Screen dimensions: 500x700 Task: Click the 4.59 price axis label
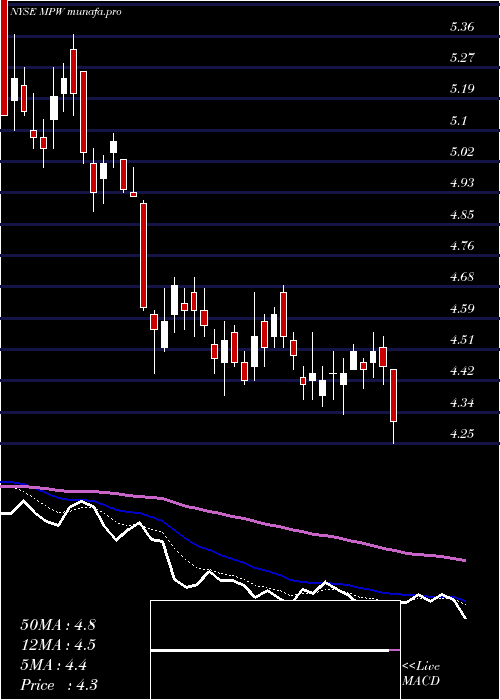click(462, 308)
